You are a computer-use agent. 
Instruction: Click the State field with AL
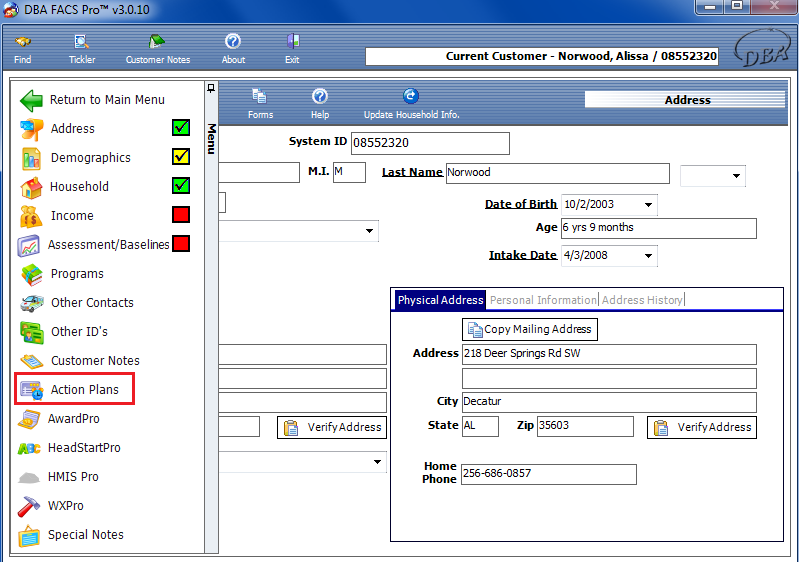pos(480,426)
